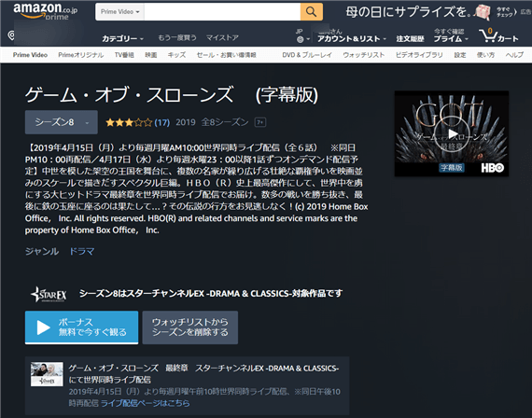Expand the プライム menu
This screenshot has height=418, width=532.
451,38
